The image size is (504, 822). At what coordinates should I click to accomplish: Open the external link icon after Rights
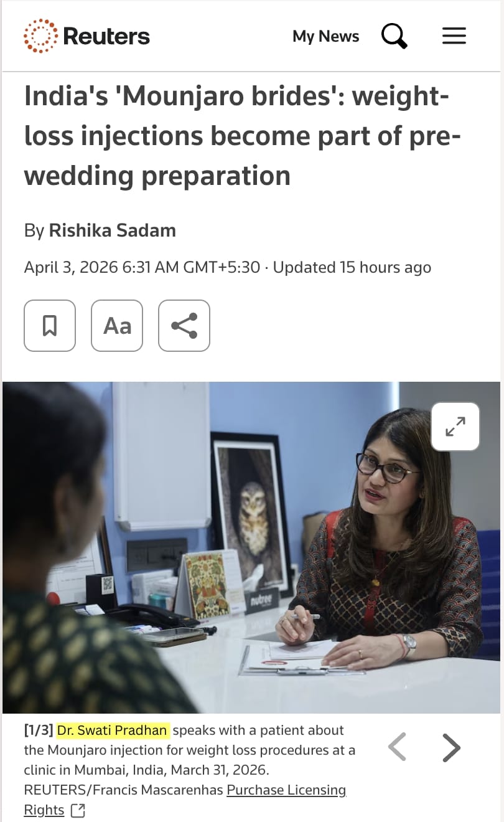(78, 810)
